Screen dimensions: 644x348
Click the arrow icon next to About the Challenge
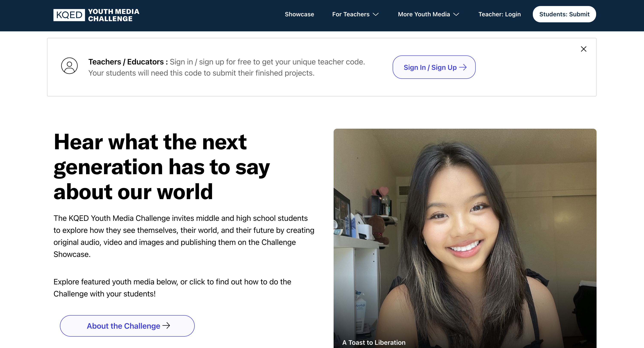pyautogui.click(x=166, y=325)
